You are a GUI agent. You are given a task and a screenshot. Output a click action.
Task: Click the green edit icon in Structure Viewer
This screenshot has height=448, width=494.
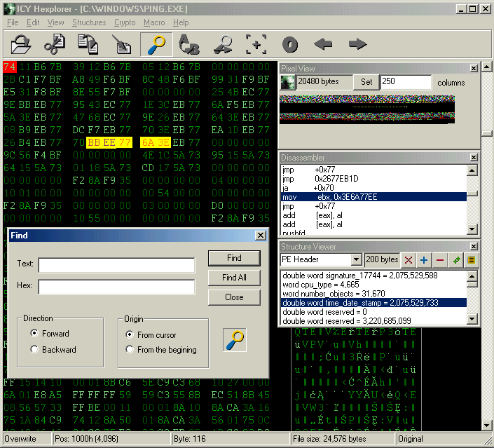coord(456,260)
